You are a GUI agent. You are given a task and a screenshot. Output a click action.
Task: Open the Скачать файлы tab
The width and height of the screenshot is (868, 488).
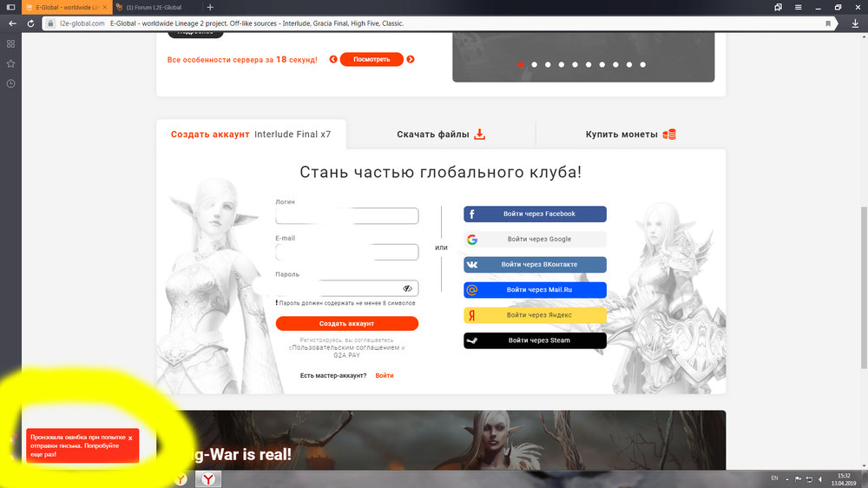[x=441, y=135]
